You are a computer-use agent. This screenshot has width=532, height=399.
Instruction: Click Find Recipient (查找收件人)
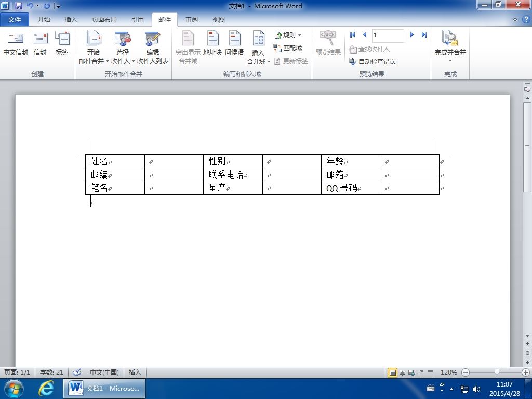click(x=369, y=49)
